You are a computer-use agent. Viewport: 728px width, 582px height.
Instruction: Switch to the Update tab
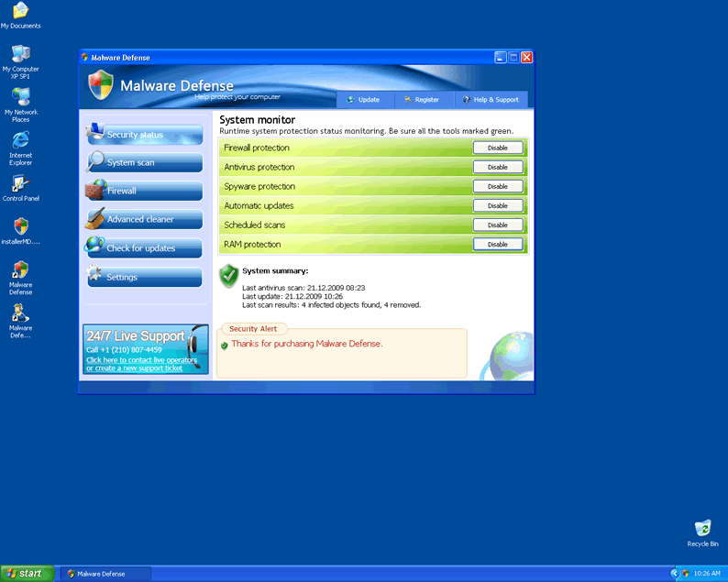(x=364, y=100)
